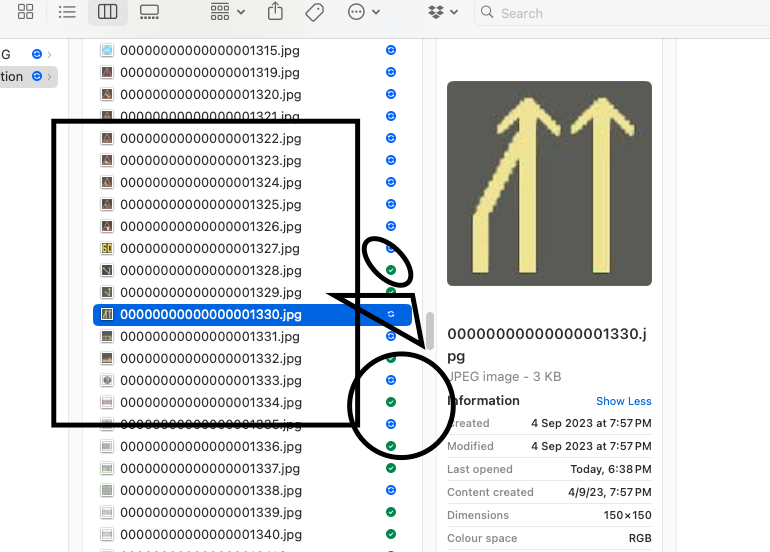
Task: Click synced checkmark for 0000000000000001336.jpg
Action: [391, 446]
